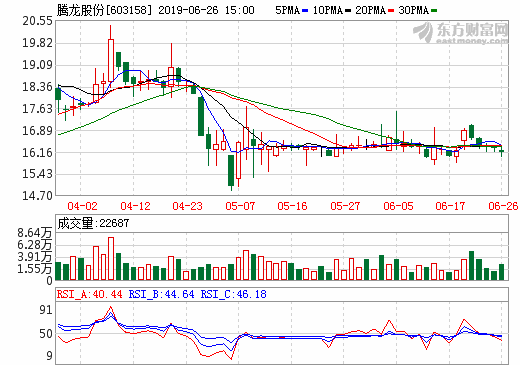Click the 91 RSI axis label
This screenshot has width=520, height=365.
(x=46, y=310)
